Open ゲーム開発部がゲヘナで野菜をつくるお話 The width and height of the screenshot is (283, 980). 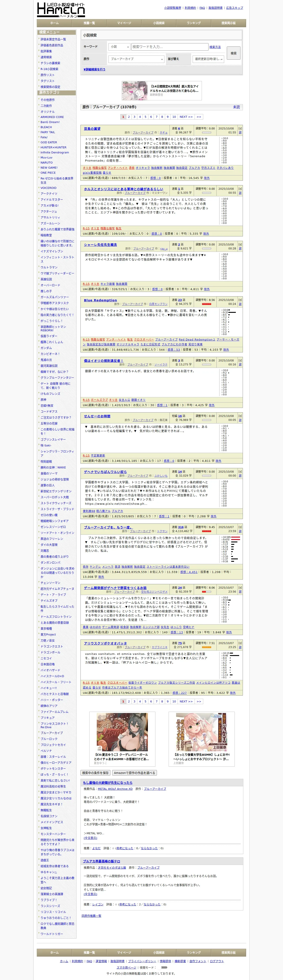115,587
